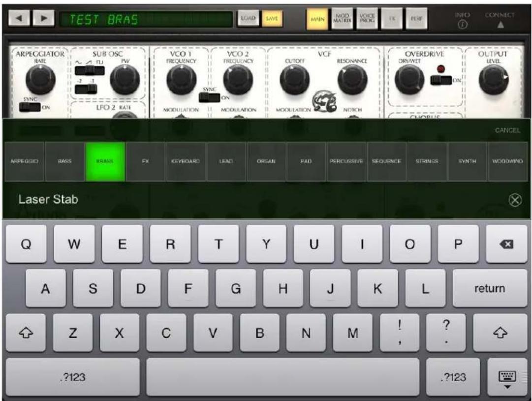Toggle the Sub Osc waveform switch
This screenshot has height=401, width=532.
click(x=90, y=70)
